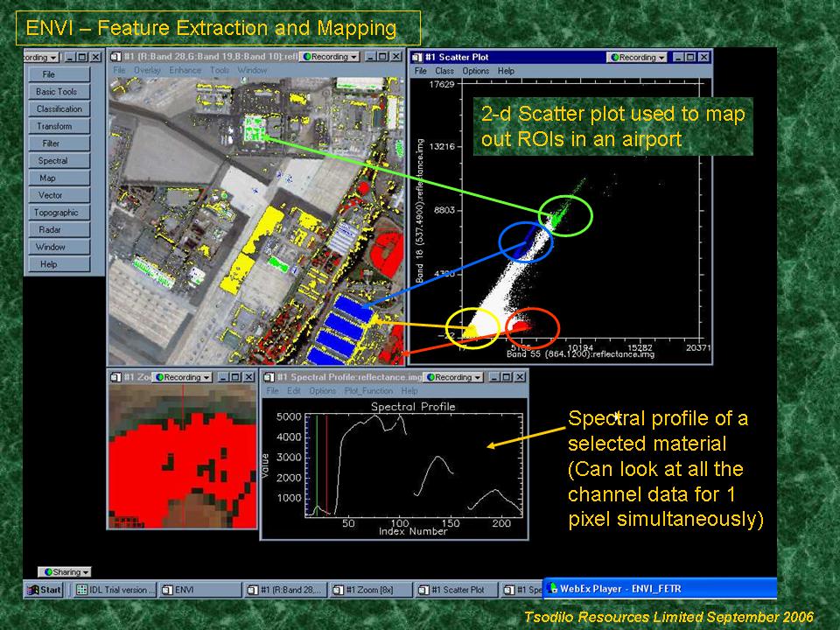This screenshot has width=840, height=630.
Task: Click the Windows Start button
Action: point(44,590)
